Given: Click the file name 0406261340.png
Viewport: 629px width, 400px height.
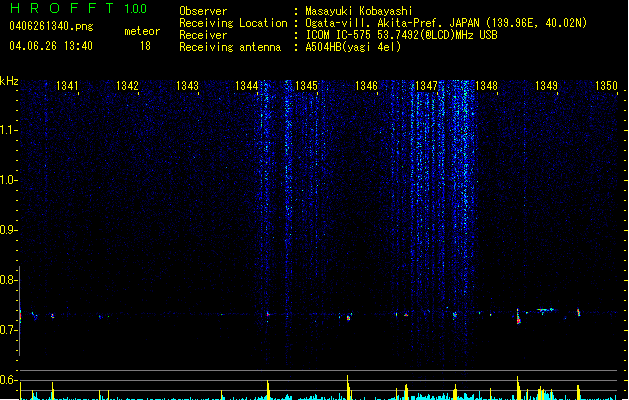Looking at the screenshot, I should click(51, 26).
